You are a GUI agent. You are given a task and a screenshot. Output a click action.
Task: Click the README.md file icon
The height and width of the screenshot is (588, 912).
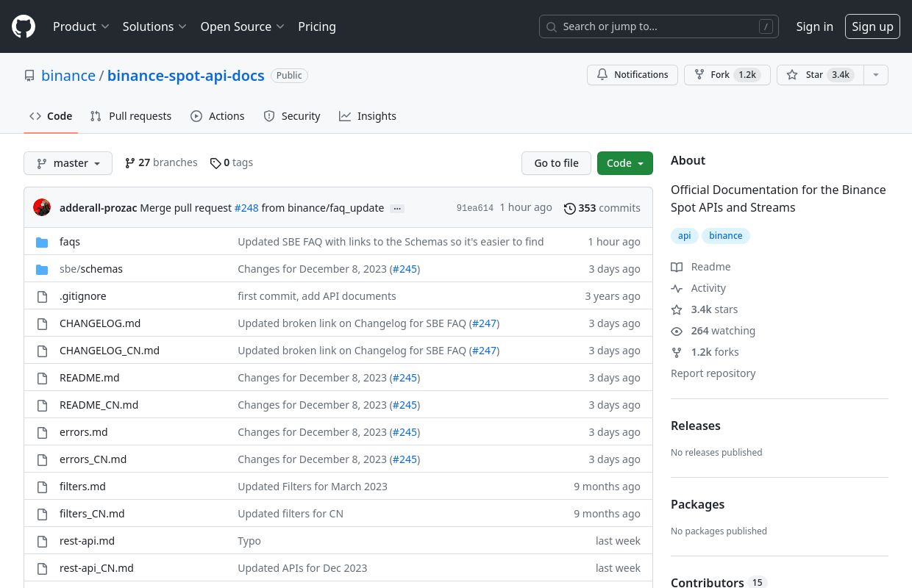[x=42, y=378]
